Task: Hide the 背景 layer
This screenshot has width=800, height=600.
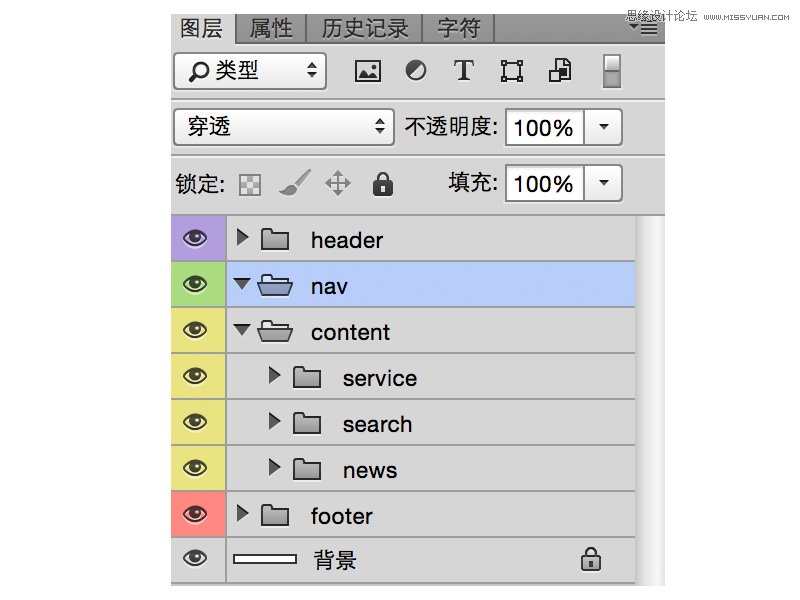Action: coord(197,560)
